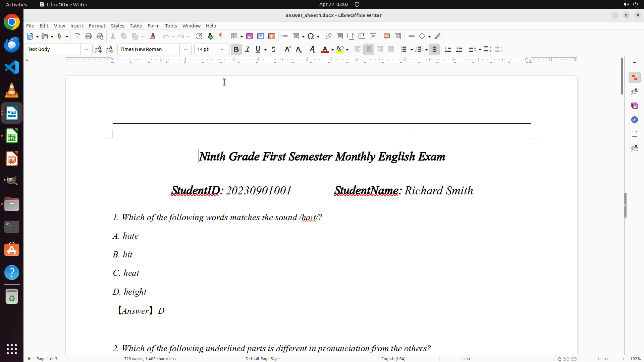
Task: Open Find and Replace tool
Action: click(x=199, y=36)
